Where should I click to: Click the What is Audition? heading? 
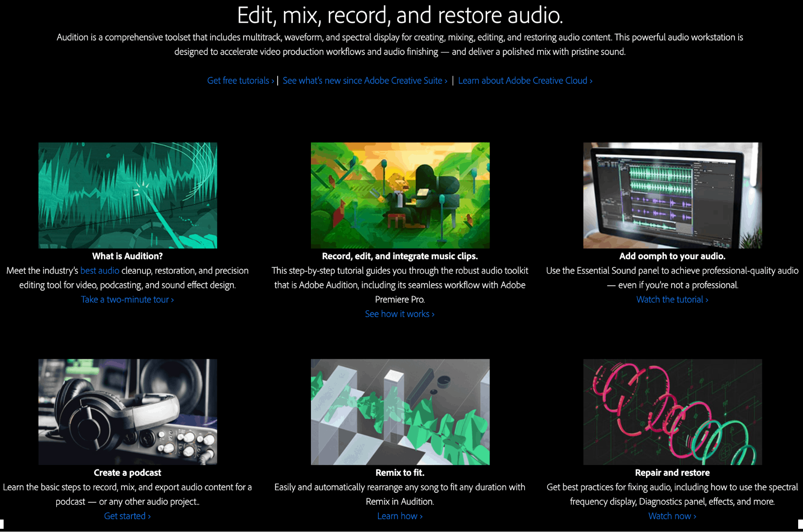(127, 256)
